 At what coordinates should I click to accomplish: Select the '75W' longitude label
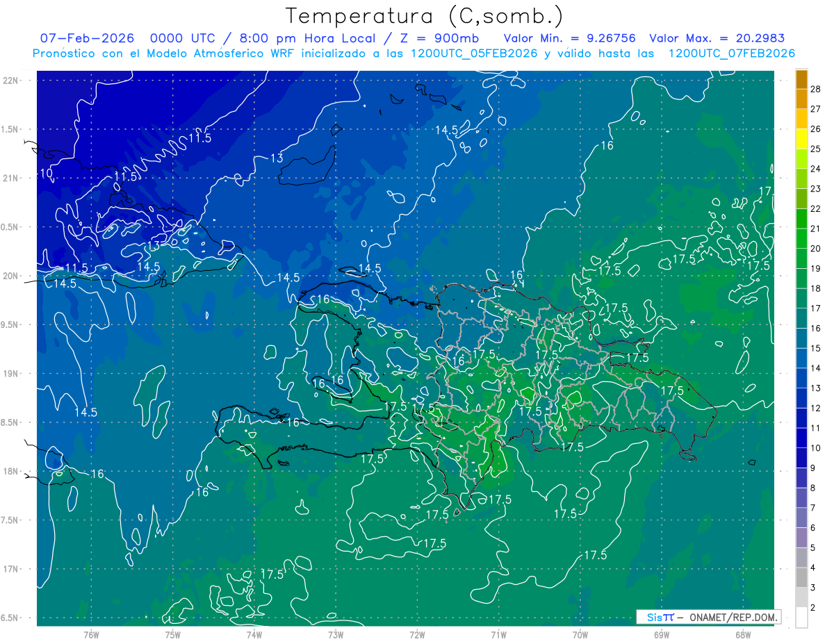click(173, 634)
